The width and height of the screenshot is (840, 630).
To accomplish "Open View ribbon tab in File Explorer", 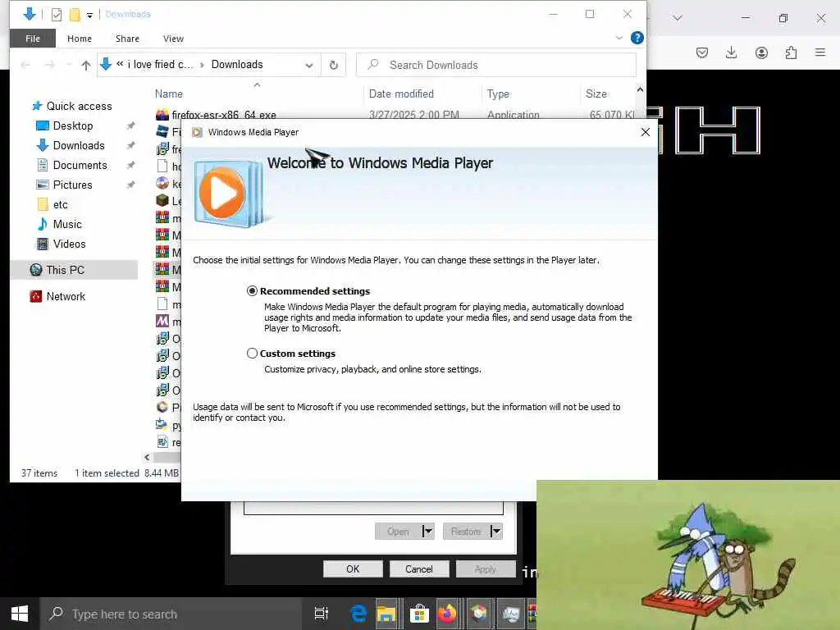I will pyautogui.click(x=173, y=39).
